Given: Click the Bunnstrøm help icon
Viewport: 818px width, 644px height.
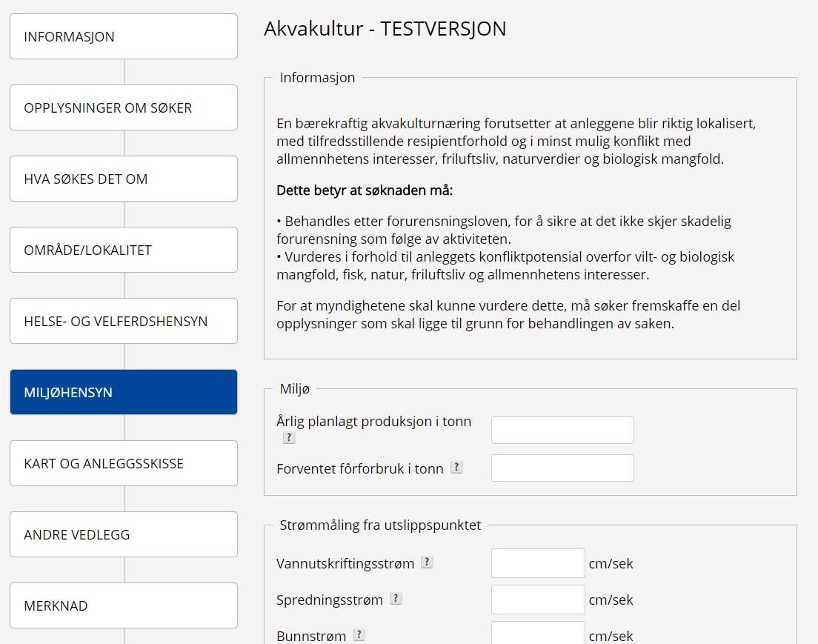Looking at the screenshot, I should click(359, 635).
